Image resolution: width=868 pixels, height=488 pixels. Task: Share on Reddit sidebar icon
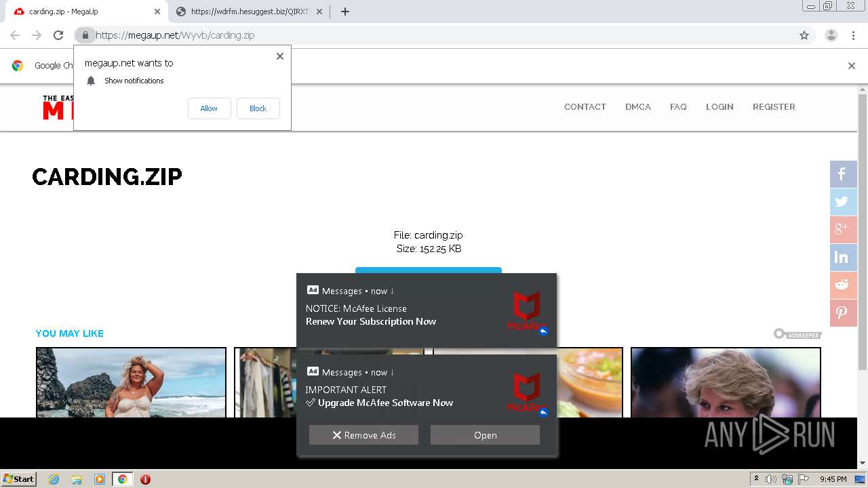pyautogui.click(x=844, y=285)
